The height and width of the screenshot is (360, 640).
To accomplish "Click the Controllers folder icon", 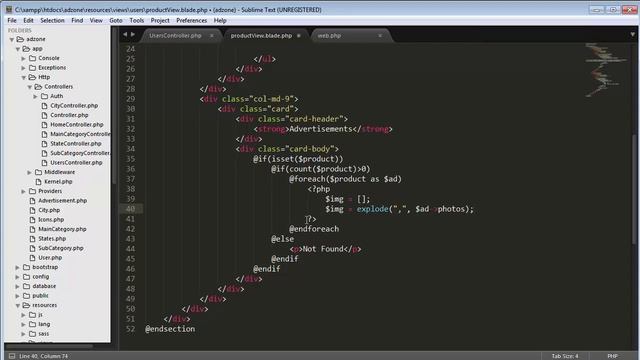I will click(38, 87).
